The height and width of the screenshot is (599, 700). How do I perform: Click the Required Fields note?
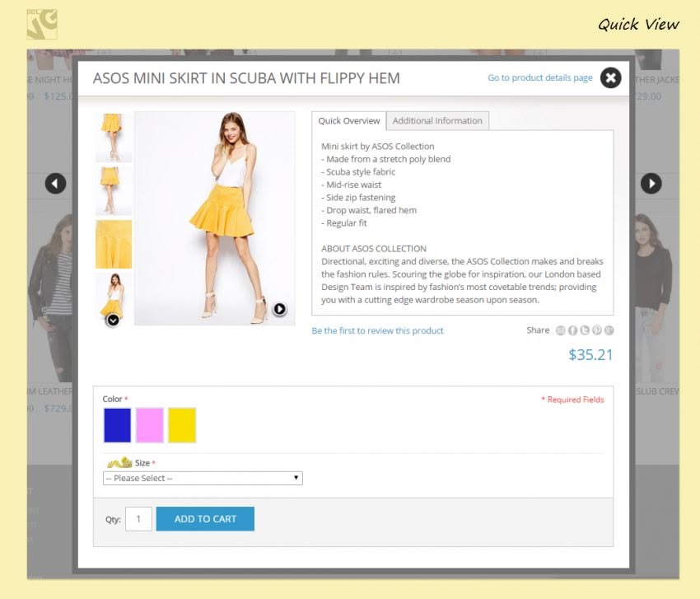[x=572, y=400]
